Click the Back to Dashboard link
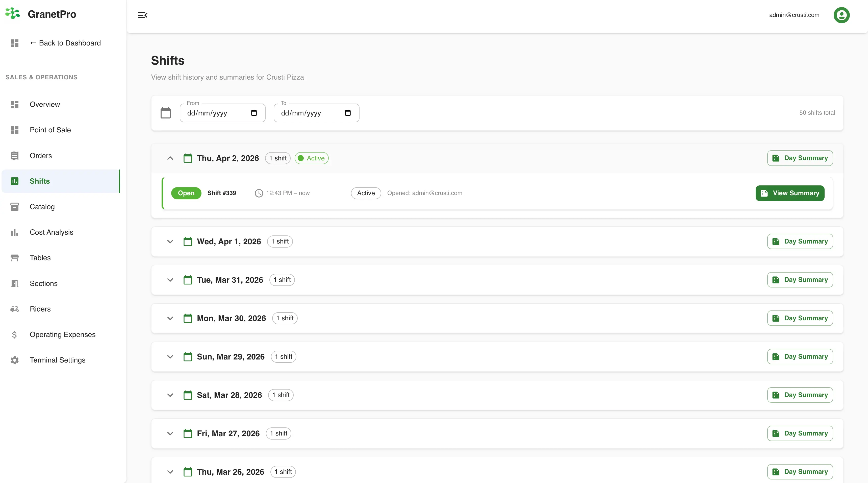 pos(66,43)
